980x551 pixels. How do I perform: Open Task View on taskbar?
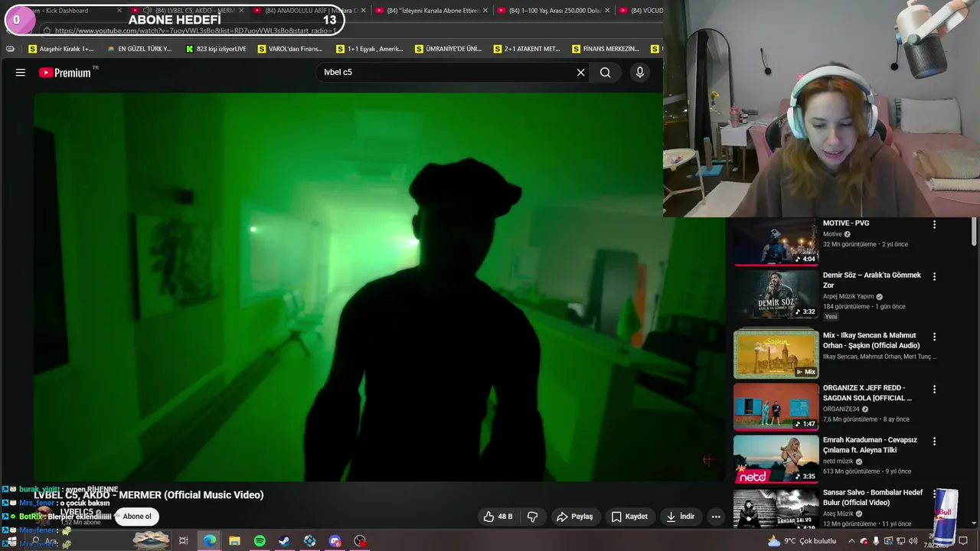coord(184,541)
